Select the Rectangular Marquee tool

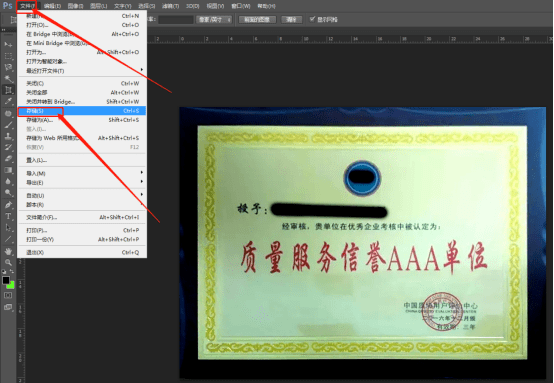8,56
